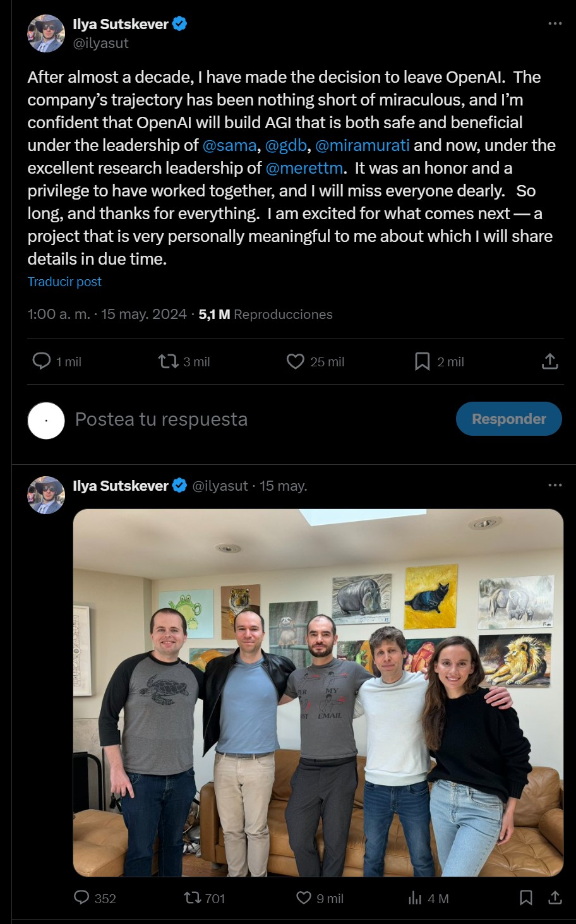576x924 pixels.
Task: Share the main post via upload icon
Action: [x=550, y=361]
